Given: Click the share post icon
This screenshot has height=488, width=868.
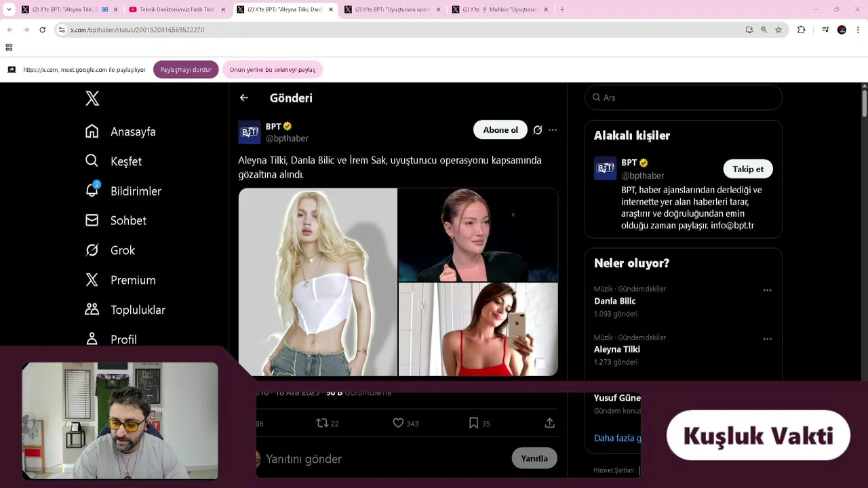Looking at the screenshot, I should pyautogui.click(x=550, y=423).
